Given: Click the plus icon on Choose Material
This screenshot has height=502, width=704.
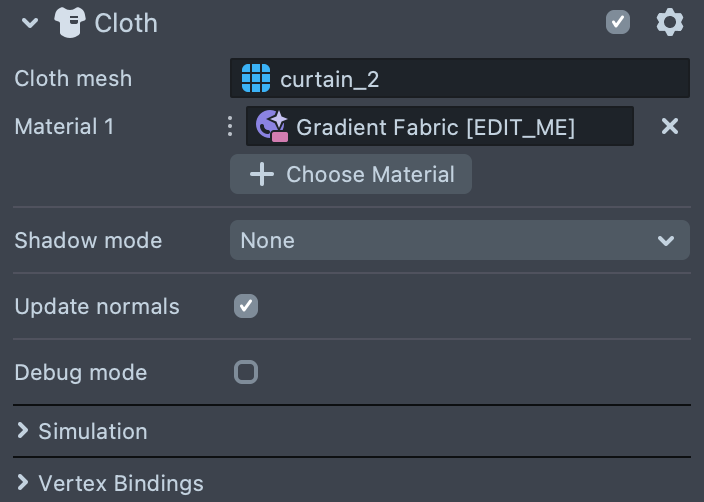Looking at the screenshot, I should 262,174.
